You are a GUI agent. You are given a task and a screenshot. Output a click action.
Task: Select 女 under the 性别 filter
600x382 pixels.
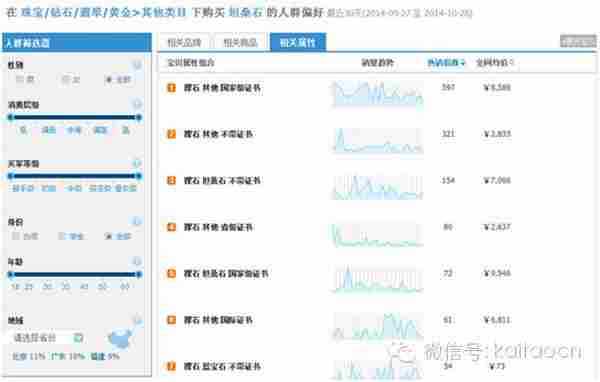pos(71,79)
